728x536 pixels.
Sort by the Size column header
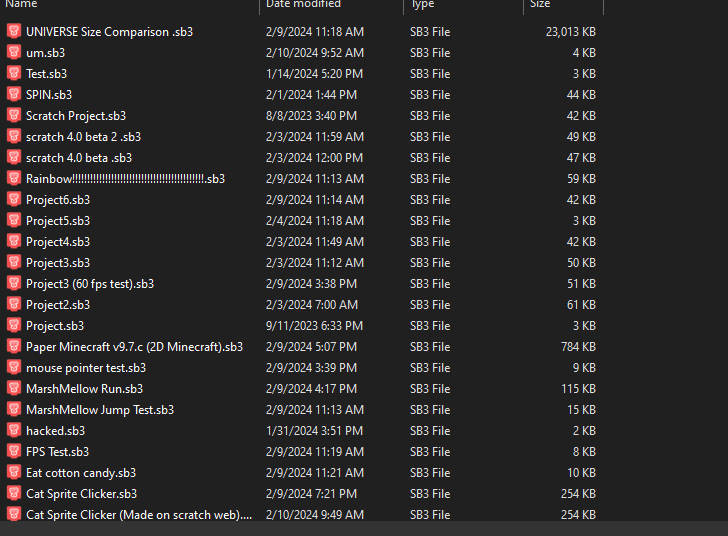click(x=540, y=4)
